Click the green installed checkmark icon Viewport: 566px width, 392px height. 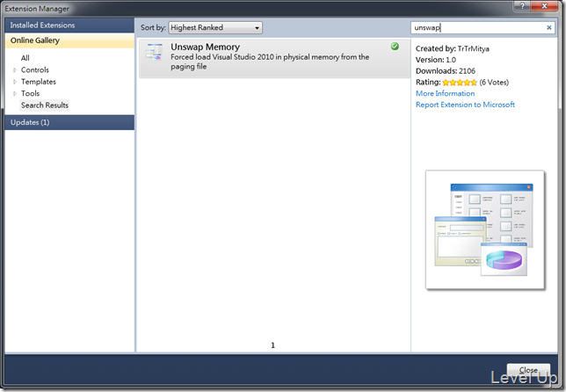click(x=395, y=47)
